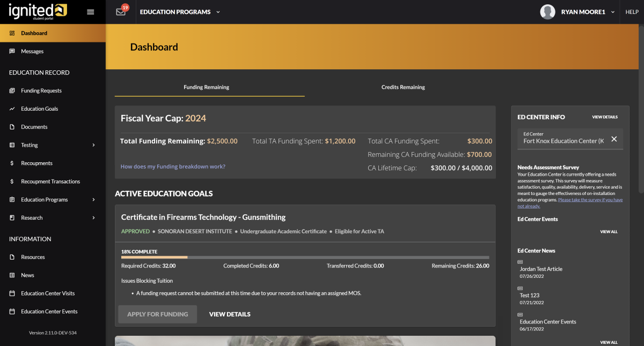Expand the Research submenu arrow
This screenshot has width=644, height=346.
click(x=93, y=218)
